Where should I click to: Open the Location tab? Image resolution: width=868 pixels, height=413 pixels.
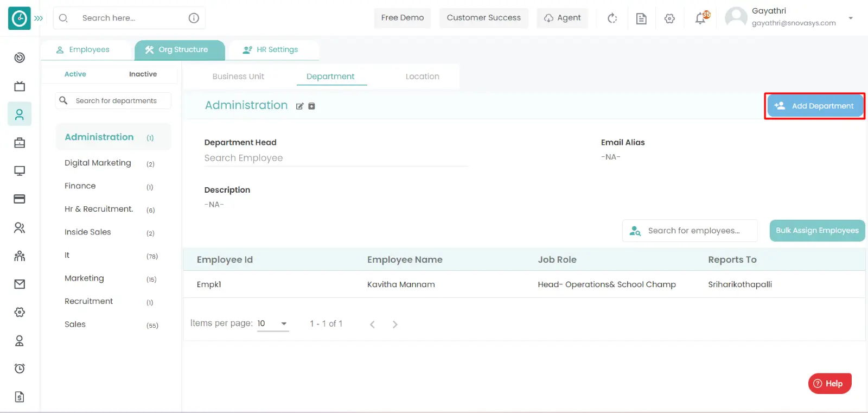coord(422,77)
